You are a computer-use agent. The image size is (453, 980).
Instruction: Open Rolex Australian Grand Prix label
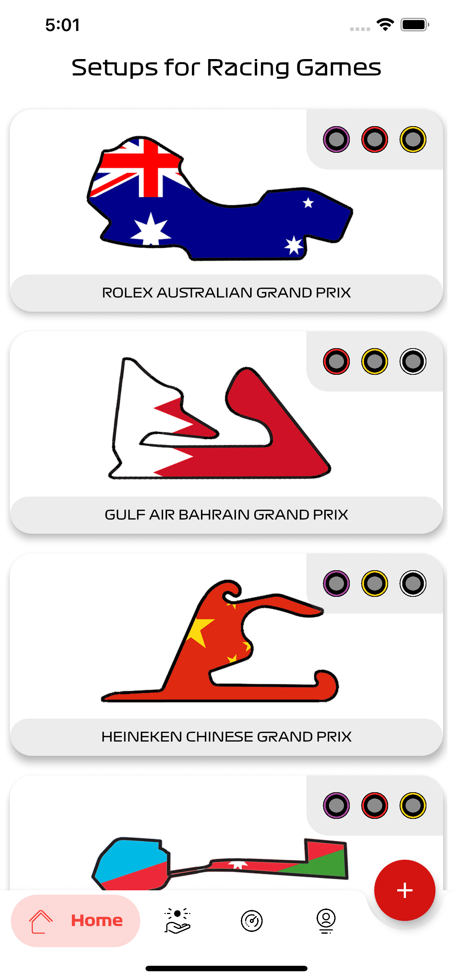[x=226, y=292]
